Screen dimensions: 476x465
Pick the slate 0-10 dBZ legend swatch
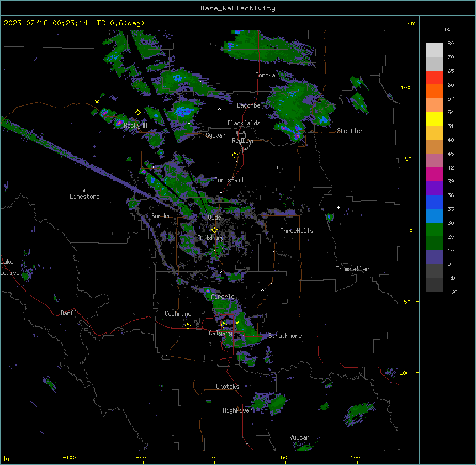pos(434,257)
